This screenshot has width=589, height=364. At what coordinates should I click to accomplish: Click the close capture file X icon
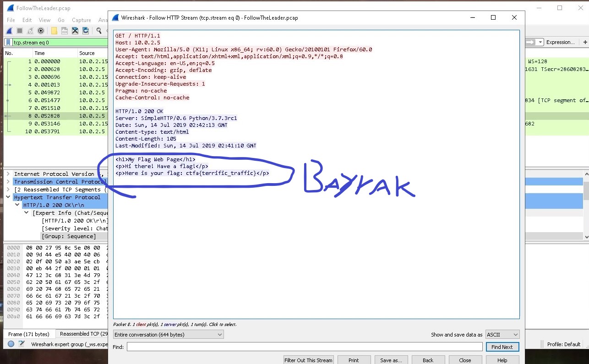click(x=75, y=31)
